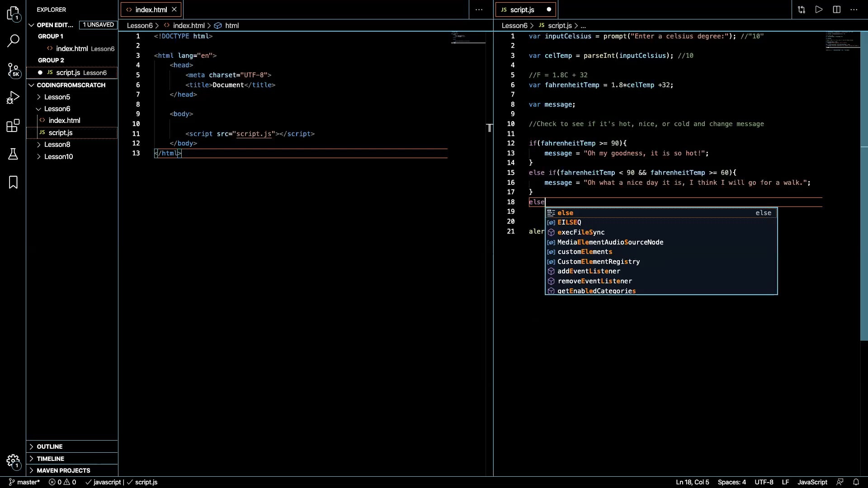Image resolution: width=868 pixels, height=488 pixels.
Task: Click the feedback icon in status bar
Action: [840, 482]
